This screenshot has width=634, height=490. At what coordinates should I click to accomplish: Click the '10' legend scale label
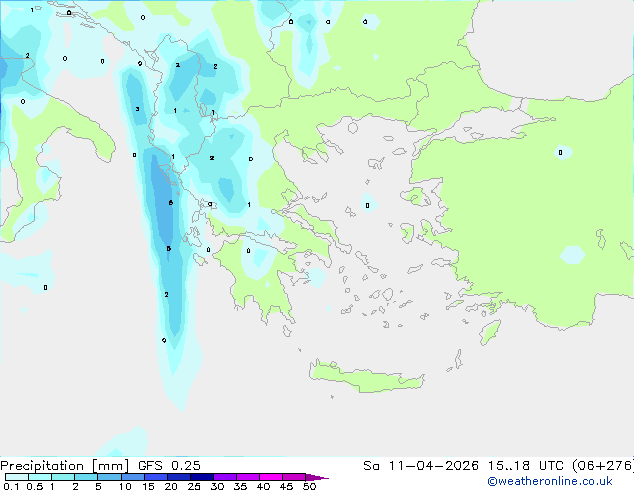125,486
